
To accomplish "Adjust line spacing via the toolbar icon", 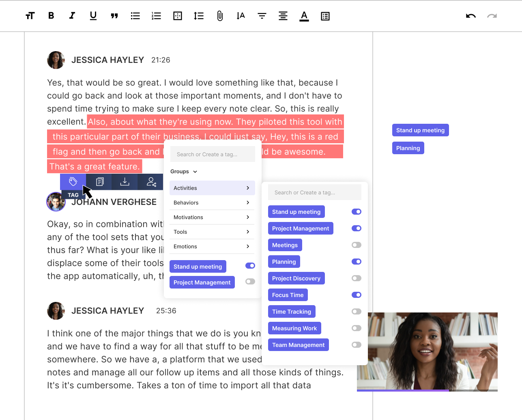I will point(198,16).
